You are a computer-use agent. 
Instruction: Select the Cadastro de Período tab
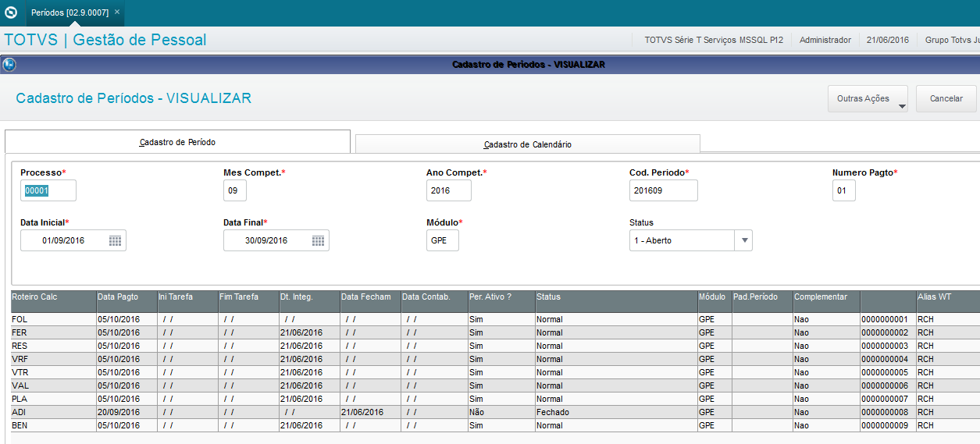(177, 142)
